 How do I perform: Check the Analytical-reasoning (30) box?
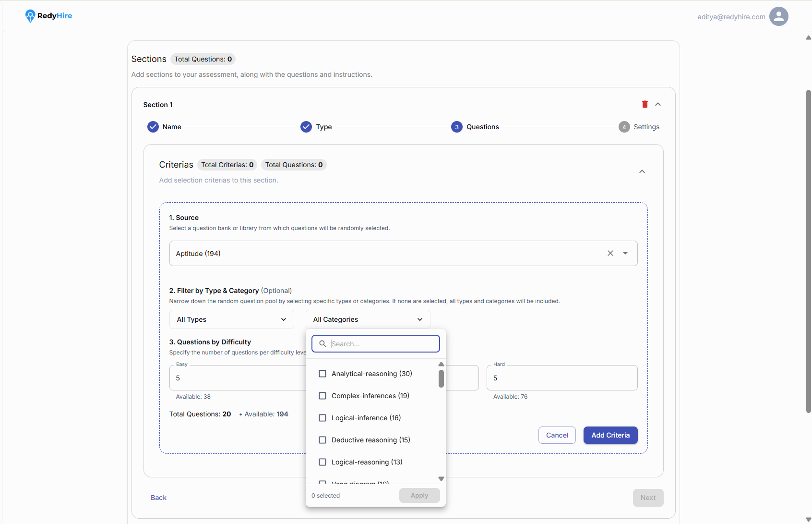pos(322,374)
